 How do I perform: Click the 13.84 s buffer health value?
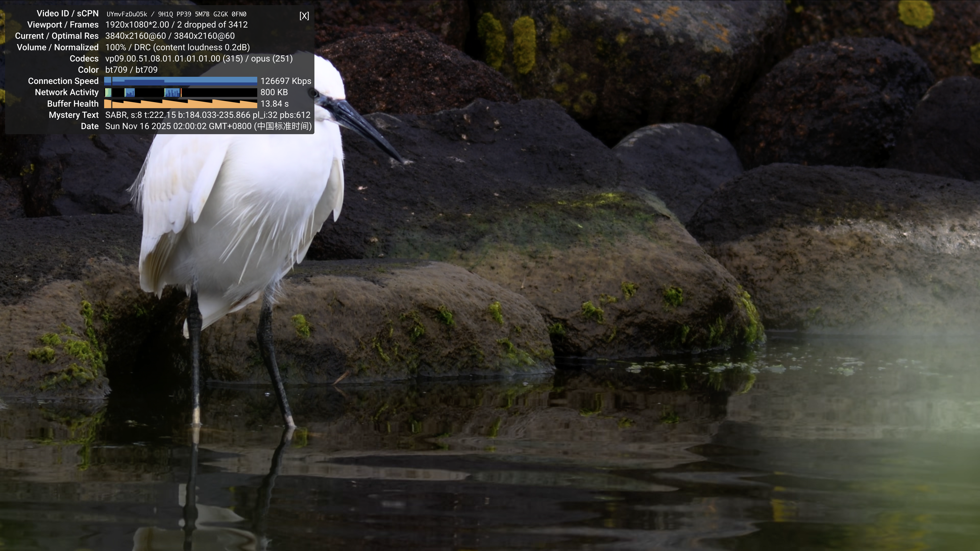click(x=274, y=104)
